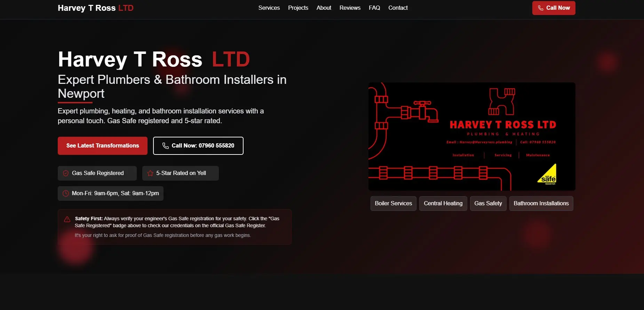Open the Gas Safe Registered badge
Image resolution: width=644 pixels, height=310 pixels.
pos(97,173)
